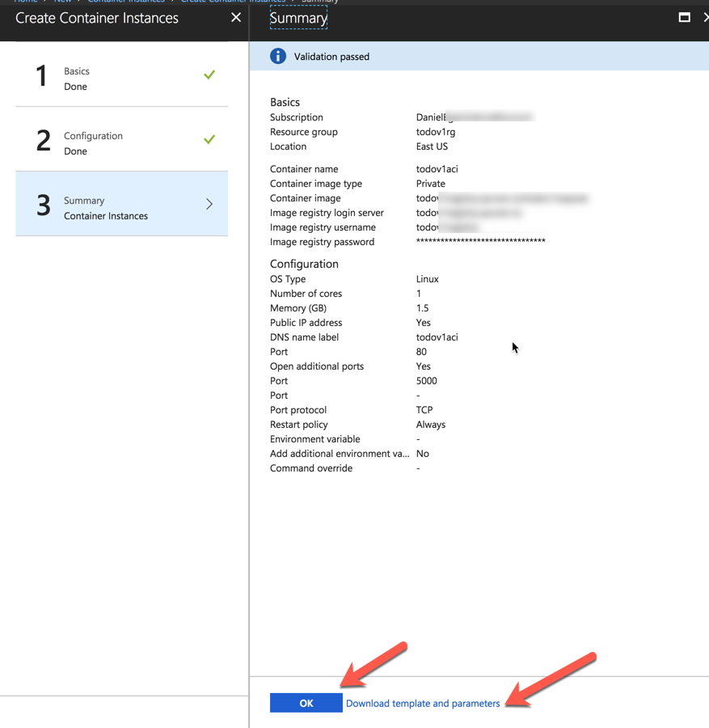Click the Summary blade title
The height and width of the screenshot is (728, 709).
tap(298, 18)
